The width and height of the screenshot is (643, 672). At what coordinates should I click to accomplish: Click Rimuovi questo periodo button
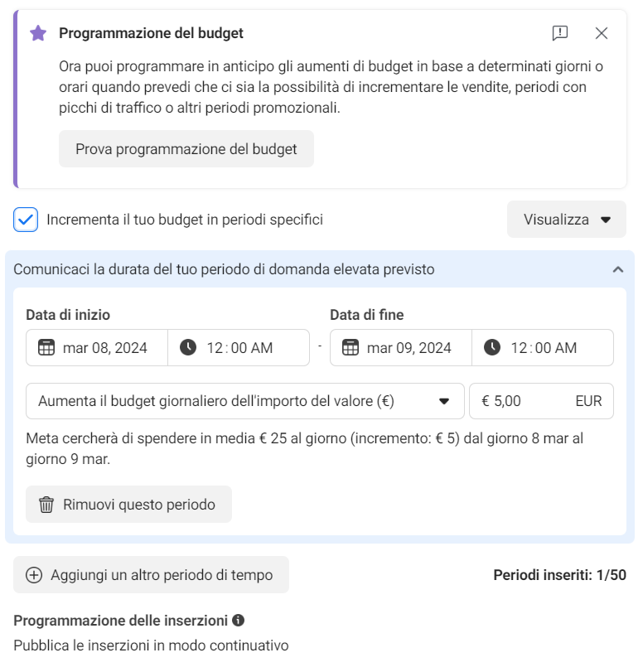click(128, 505)
